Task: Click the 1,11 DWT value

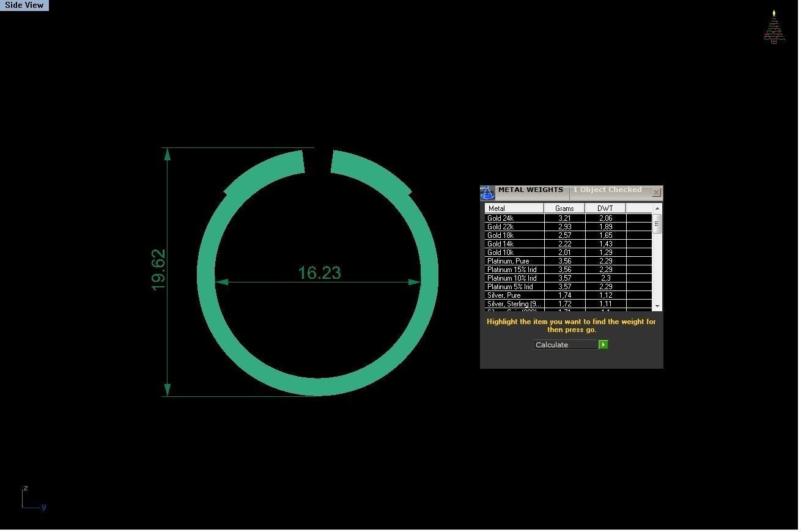Action: [605, 304]
